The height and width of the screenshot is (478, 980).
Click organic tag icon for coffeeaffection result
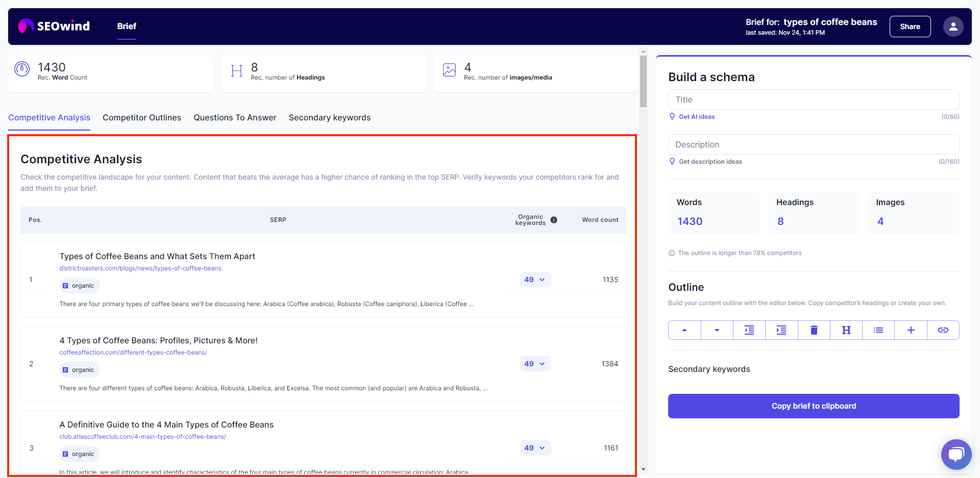pos(65,370)
